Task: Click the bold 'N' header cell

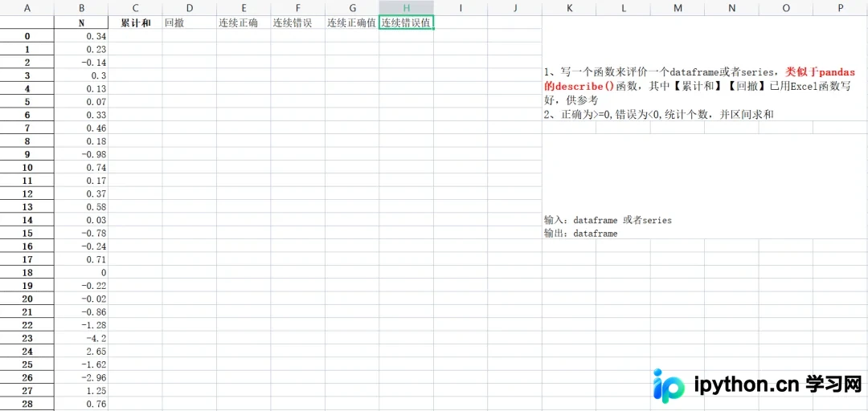Action: click(81, 22)
